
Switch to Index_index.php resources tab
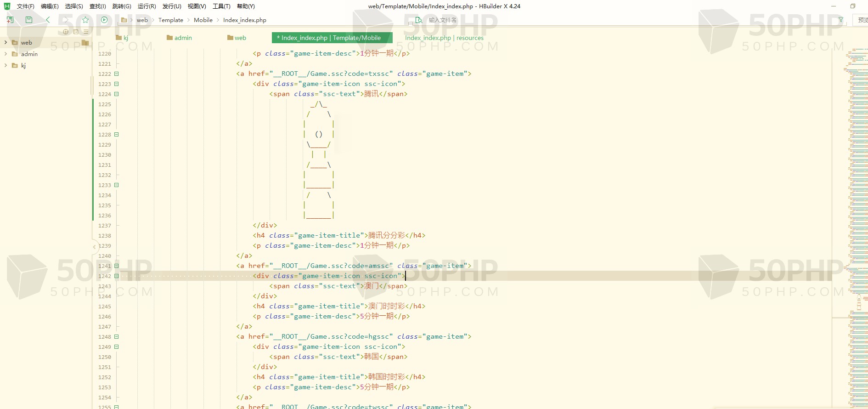pyautogui.click(x=444, y=38)
